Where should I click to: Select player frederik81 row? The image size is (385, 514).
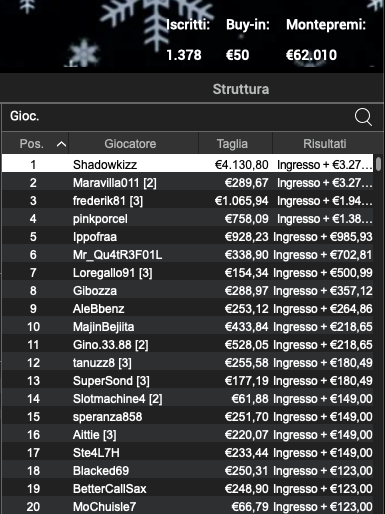(x=187, y=201)
